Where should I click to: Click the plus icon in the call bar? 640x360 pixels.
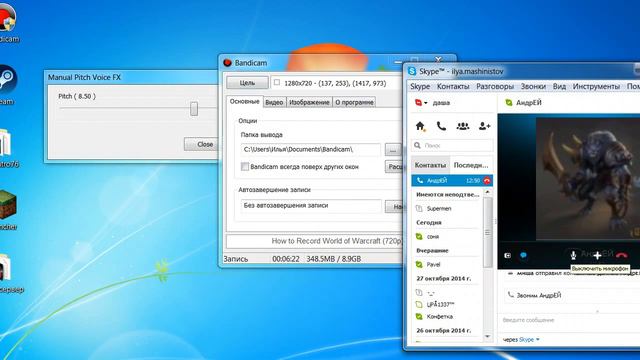click(597, 256)
